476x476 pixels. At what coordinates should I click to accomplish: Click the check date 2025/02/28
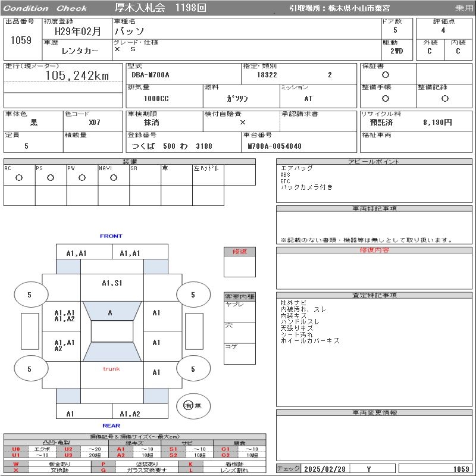click(325, 469)
